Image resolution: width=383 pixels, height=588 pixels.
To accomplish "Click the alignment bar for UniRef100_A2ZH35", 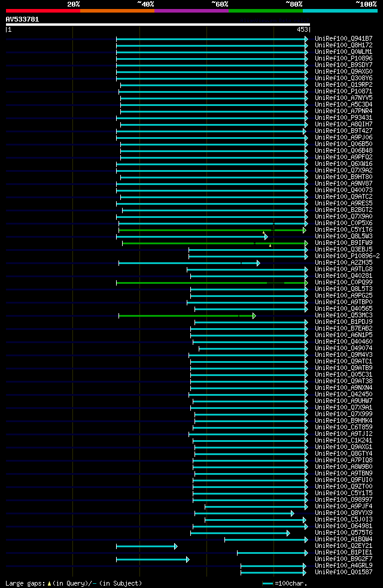I will point(189,263).
